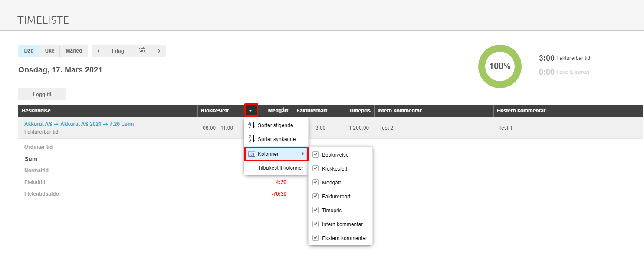Viewport: 644px width, 270px height.
Task: Click the Fleksitidsaldo row label
Action: (42, 194)
